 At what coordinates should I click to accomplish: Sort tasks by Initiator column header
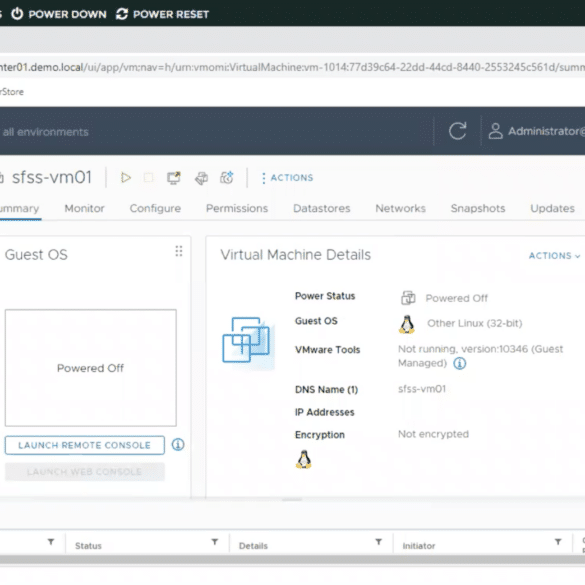(419, 546)
